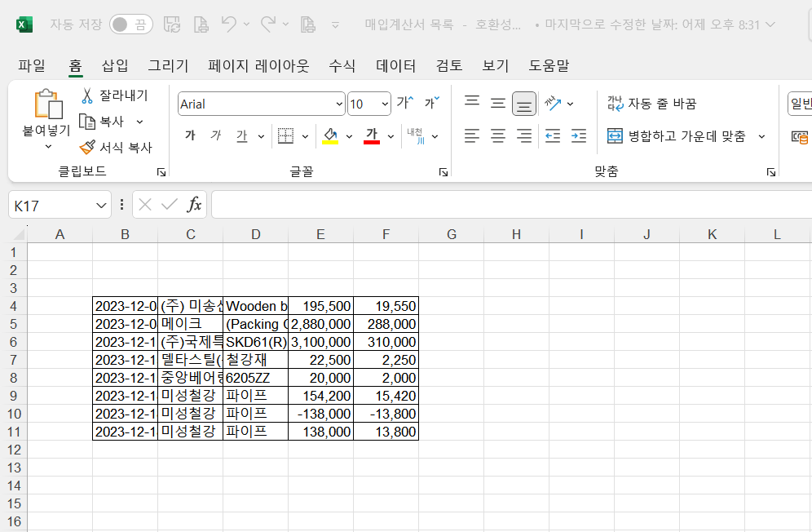The height and width of the screenshot is (532, 812).
Task: Toggle 자동 줄 바꿈 (Wrap Text)
Action: click(x=652, y=104)
